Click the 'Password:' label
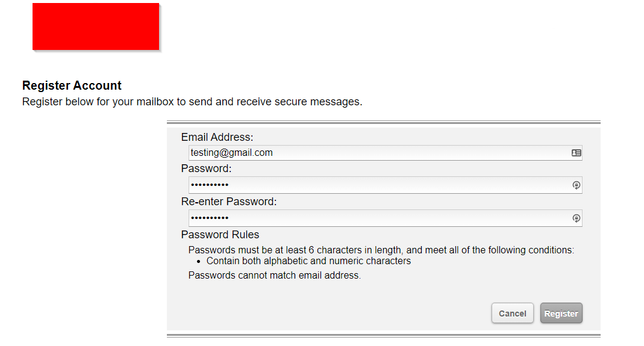Screen dimensions: 644x346 pyautogui.click(x=206, y=168)
